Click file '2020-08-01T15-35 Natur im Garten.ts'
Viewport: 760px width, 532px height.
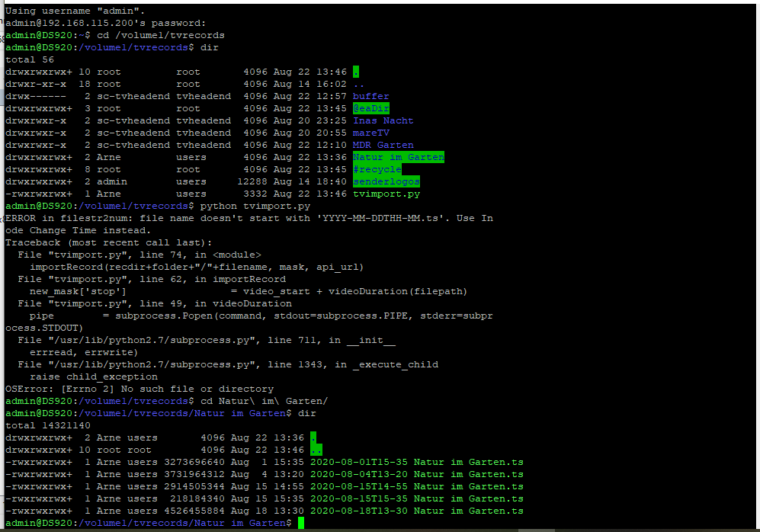[417, 462]
